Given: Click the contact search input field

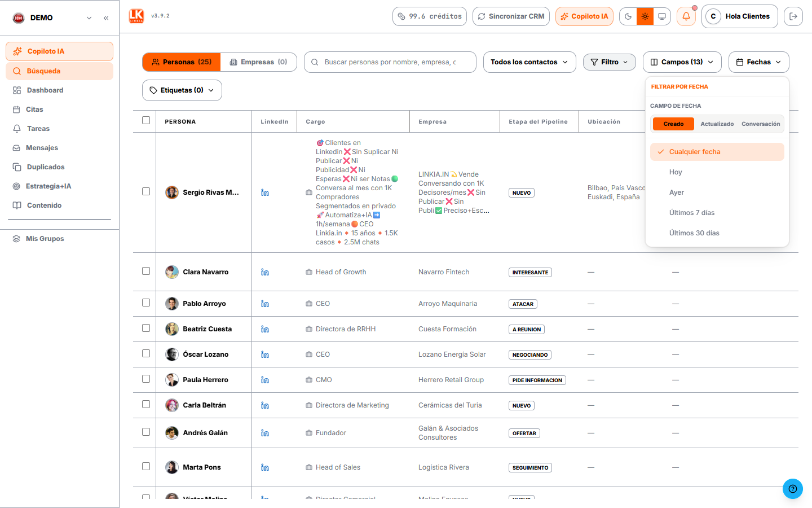Looking at the screenshot, I should (x=390, y=62).
